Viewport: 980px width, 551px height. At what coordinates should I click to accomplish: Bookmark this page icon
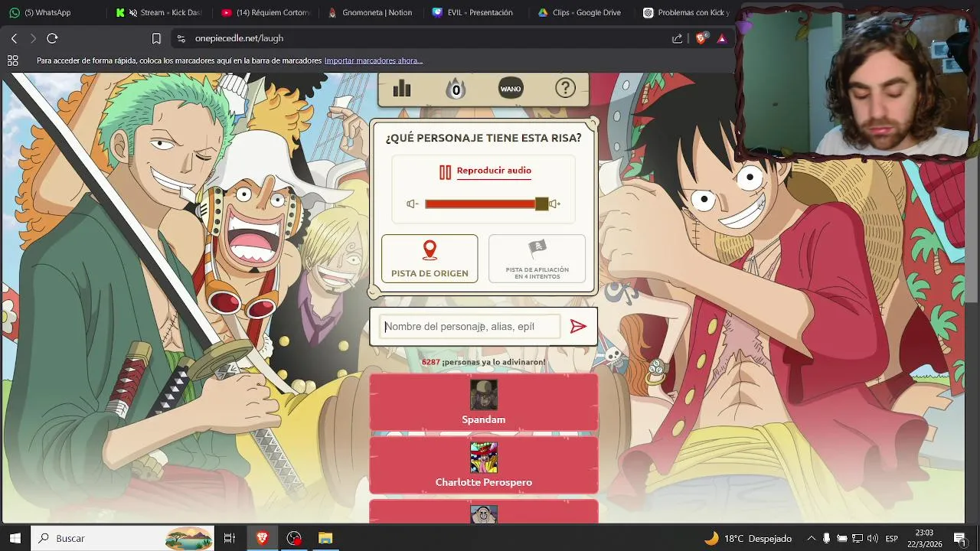[156, 38]
